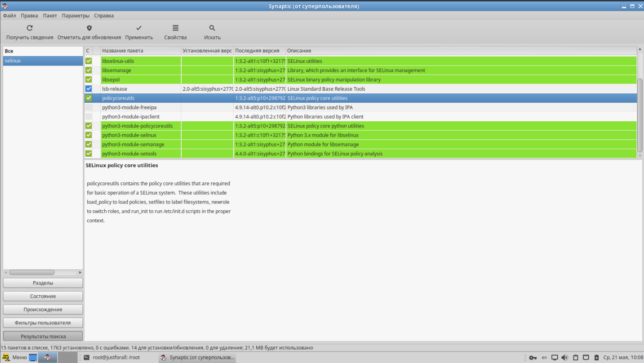Sort by the С status column header

coord(88,51)
